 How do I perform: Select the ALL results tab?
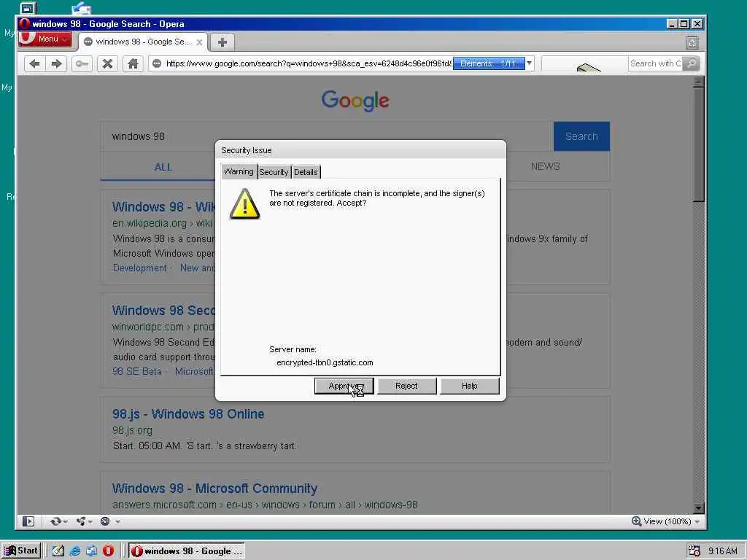click(163, 167)
